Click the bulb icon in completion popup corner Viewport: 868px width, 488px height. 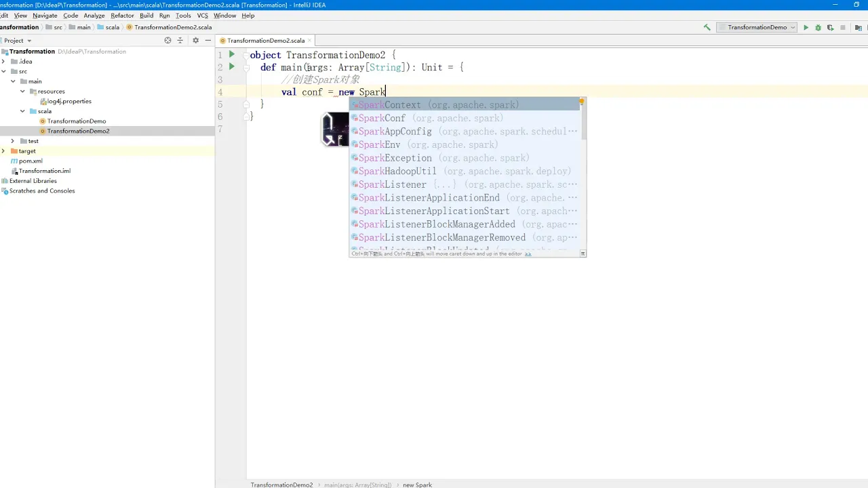581,101
